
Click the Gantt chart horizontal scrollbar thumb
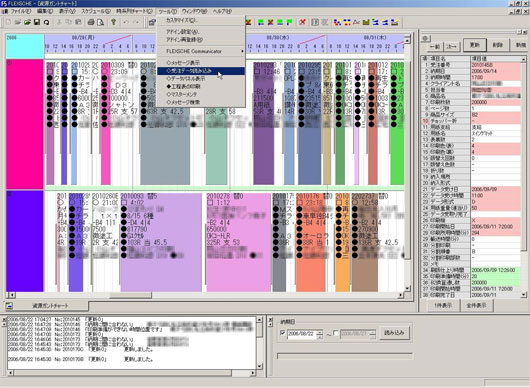coord(130,295)
